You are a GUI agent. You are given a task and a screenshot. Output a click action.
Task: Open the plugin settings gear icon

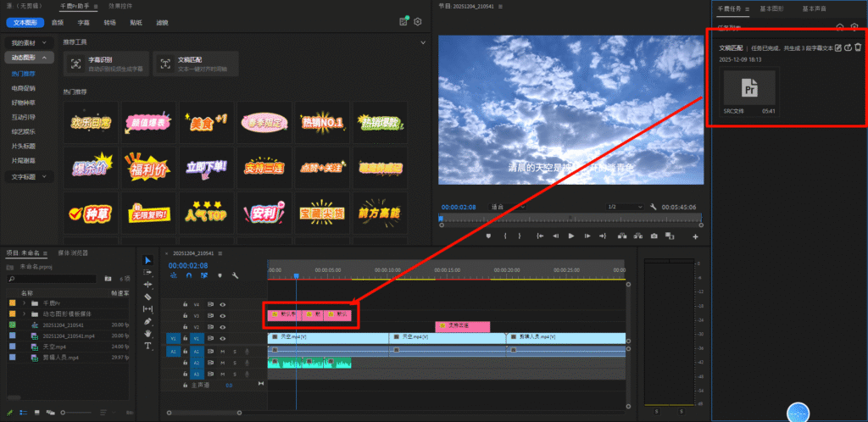[x=417, y=21]
